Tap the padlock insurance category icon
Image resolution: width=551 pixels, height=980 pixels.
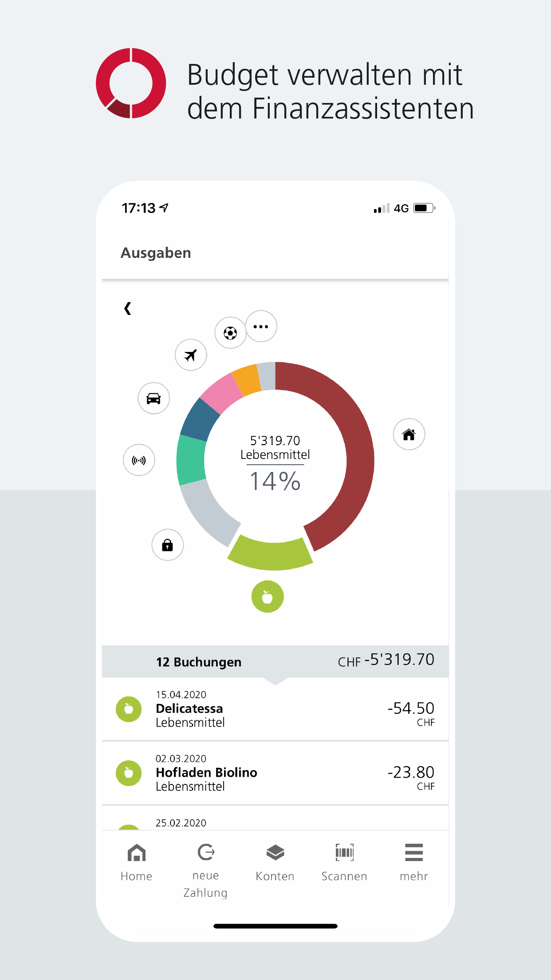point(167,545)
